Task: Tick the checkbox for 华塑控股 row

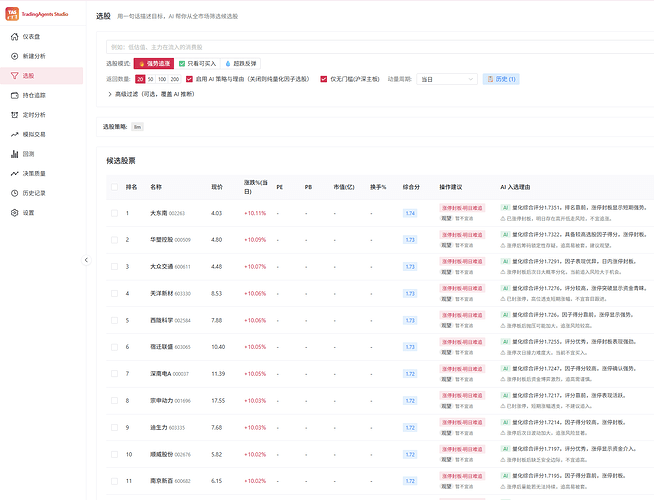Action: [x=114, y=240]
